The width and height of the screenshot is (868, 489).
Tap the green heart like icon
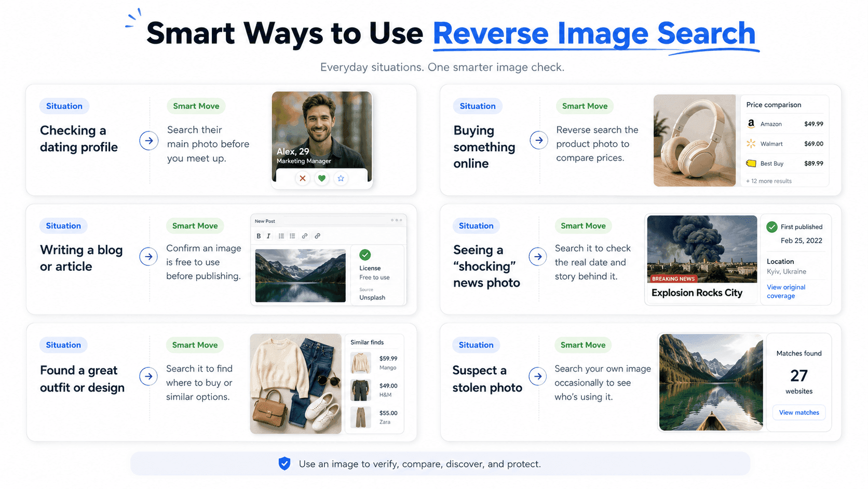(322, 178)
